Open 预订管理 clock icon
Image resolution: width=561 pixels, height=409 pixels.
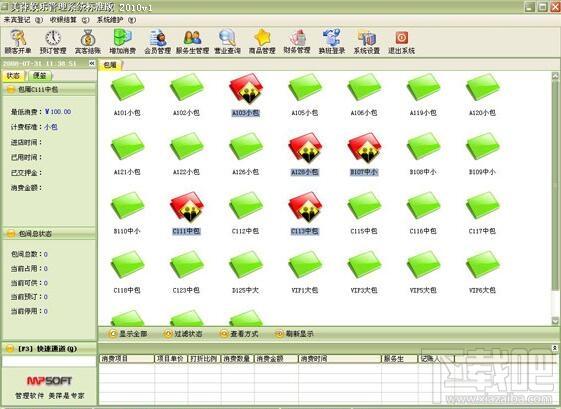pos(53,42)
